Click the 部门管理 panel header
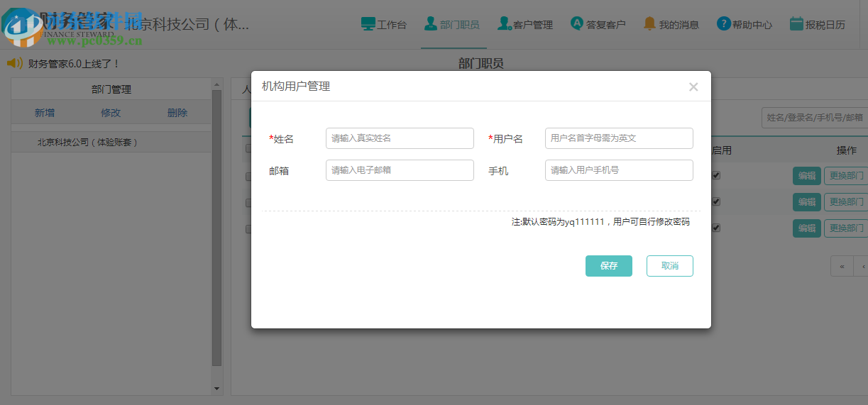 click(x=111, y=89)
